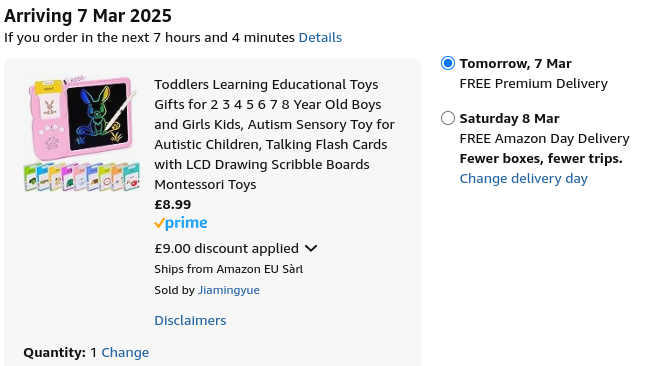This screenshot has width=654, height=366.
Task: Expand the £9.00 discount applied chevron
Action: 311,249
